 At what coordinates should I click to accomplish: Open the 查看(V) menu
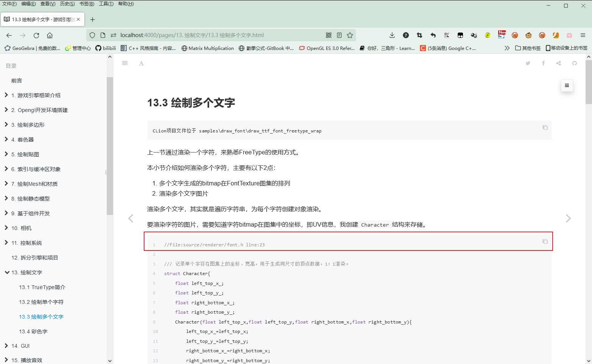[x=48, y=4]
